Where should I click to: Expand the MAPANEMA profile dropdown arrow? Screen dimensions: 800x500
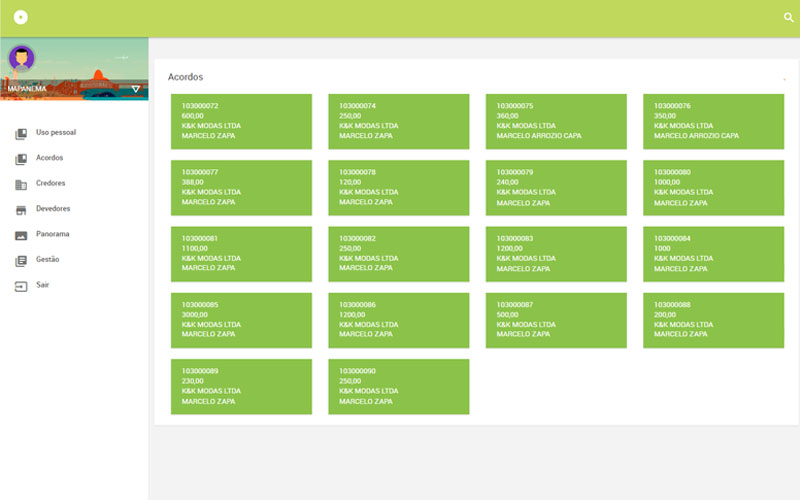[x=136, y=89]
